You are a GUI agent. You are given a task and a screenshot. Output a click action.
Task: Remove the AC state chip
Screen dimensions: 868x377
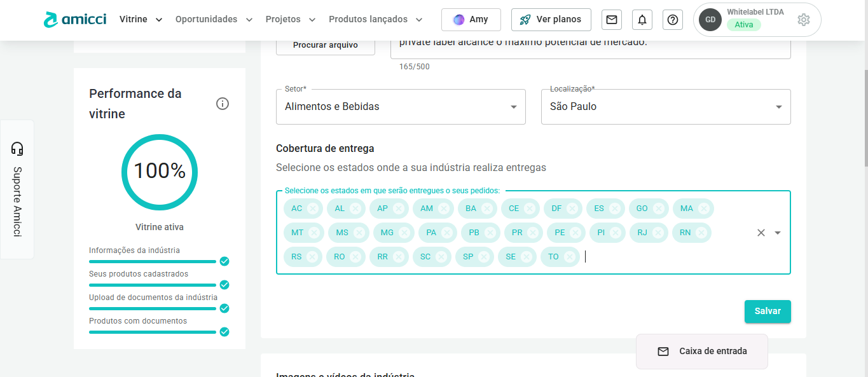312,209
